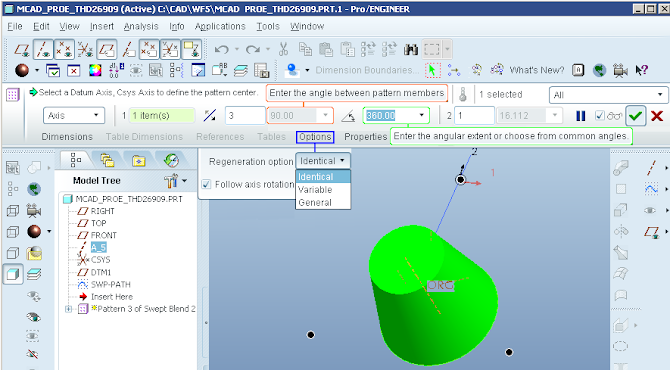Toggle datum plane display icon

click(22, 50)
